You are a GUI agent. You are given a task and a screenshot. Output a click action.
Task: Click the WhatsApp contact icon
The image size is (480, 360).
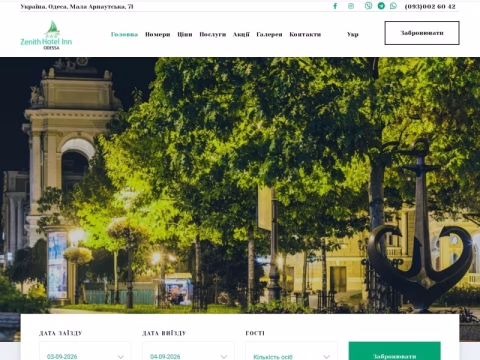[x=393, y=6]
